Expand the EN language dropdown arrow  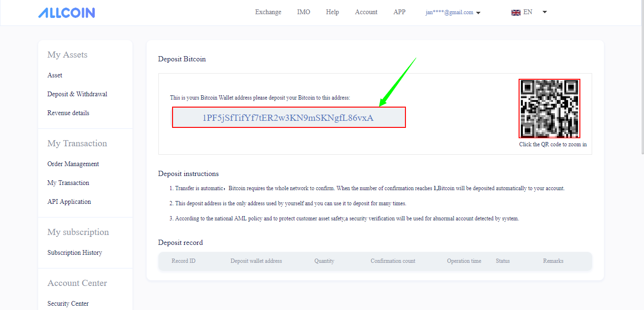click(x=545, y=12)
